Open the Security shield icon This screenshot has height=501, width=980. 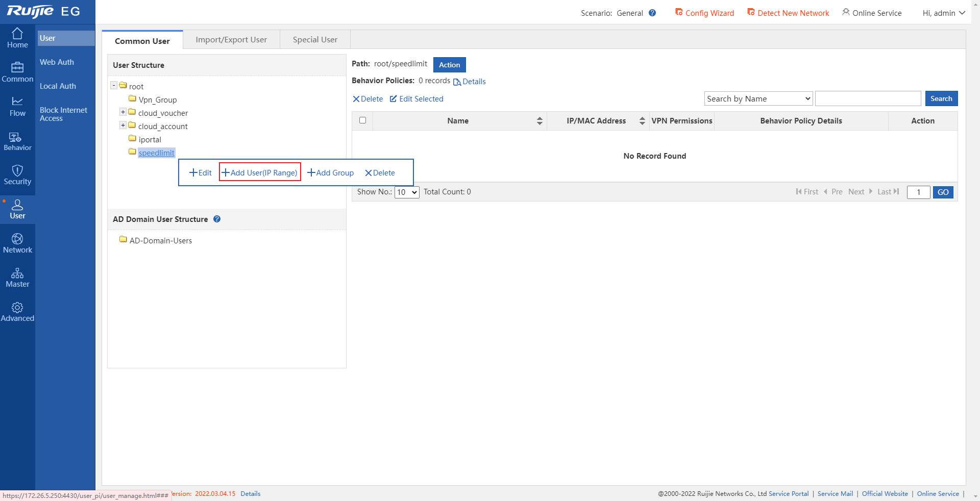click(17, 170)
